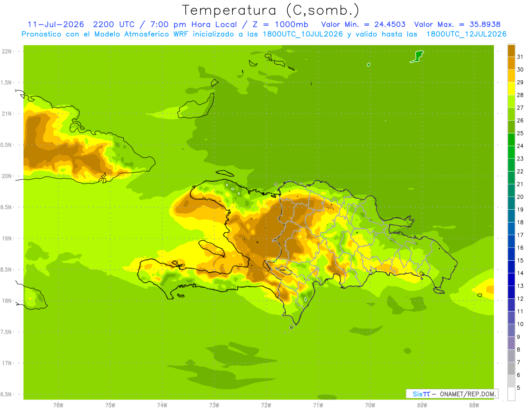
Task: Click the '76W' longitude axis label
Action: point(58,405)
